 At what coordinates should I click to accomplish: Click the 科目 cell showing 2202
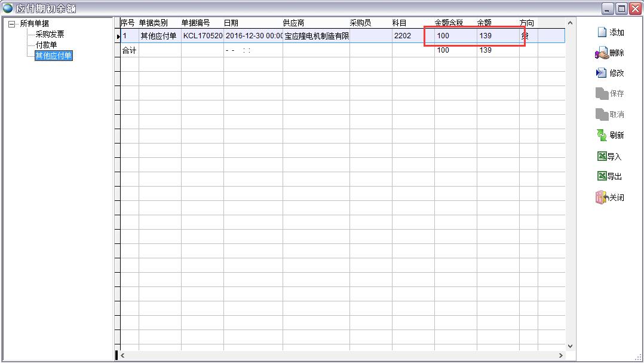(402, 36)
